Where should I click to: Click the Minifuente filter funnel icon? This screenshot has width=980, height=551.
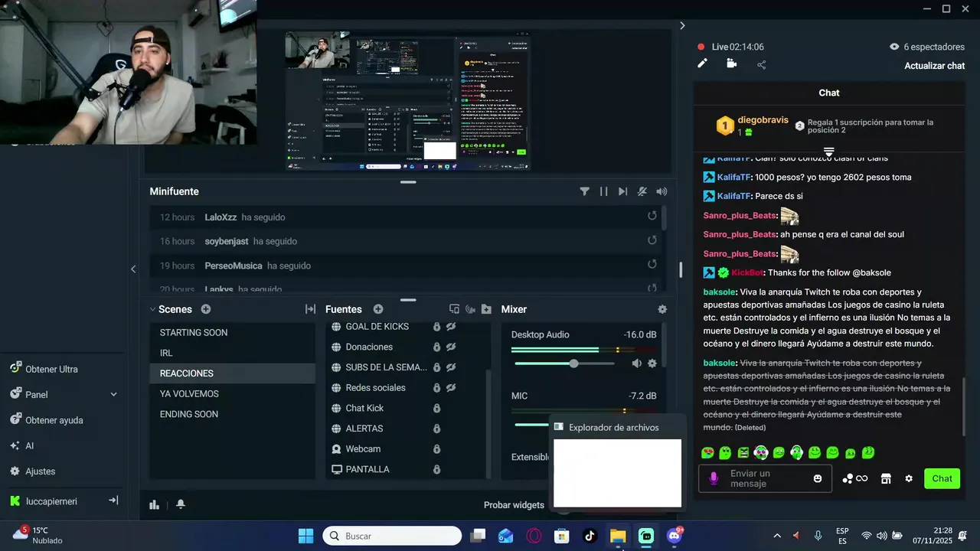(x=585, y=191)
